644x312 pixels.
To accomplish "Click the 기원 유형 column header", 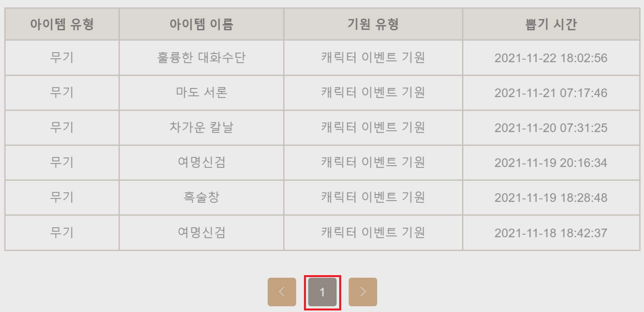I will point(373,24).
